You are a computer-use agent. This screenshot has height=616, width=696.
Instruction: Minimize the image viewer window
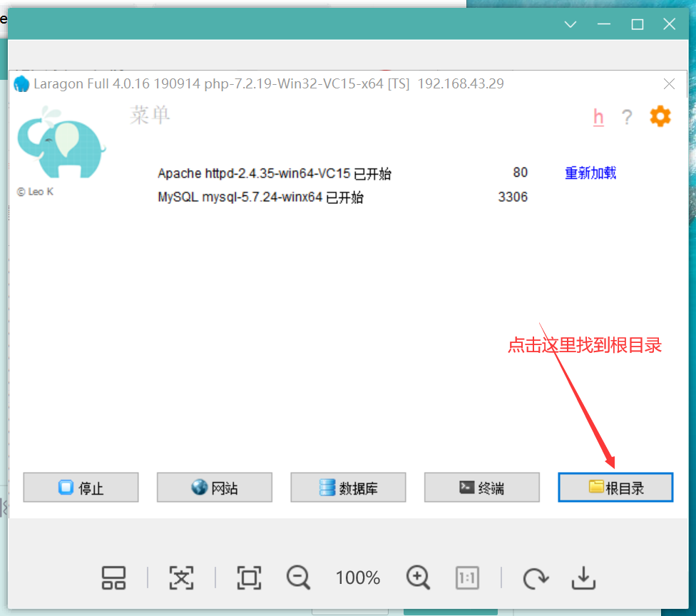(604, 24)
